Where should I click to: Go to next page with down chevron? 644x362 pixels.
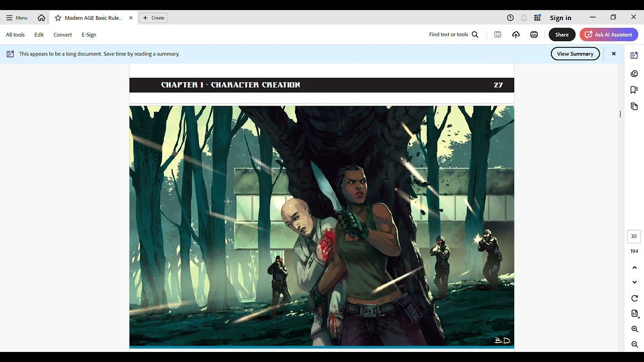point(634,282)
